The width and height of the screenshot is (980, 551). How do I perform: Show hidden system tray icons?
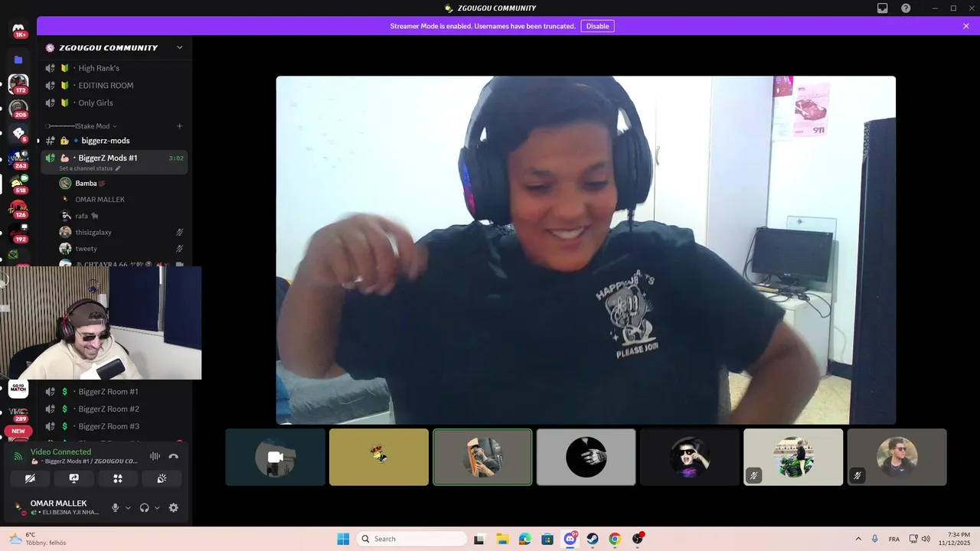coord(857,539)
